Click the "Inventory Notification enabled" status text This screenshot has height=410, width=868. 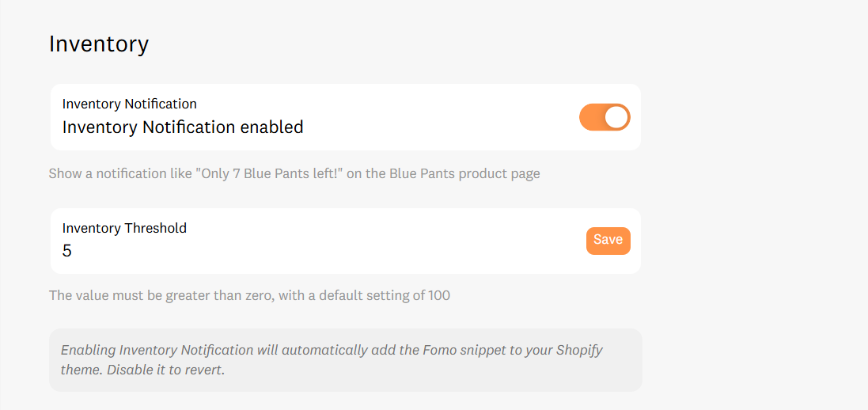tap(183, 127)
